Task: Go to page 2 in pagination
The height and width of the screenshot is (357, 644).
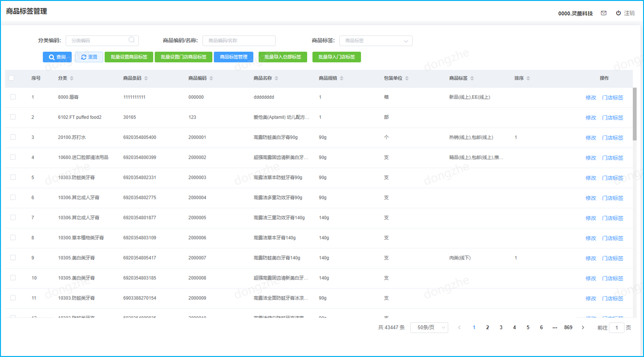Action: click(x=487, y=328)
